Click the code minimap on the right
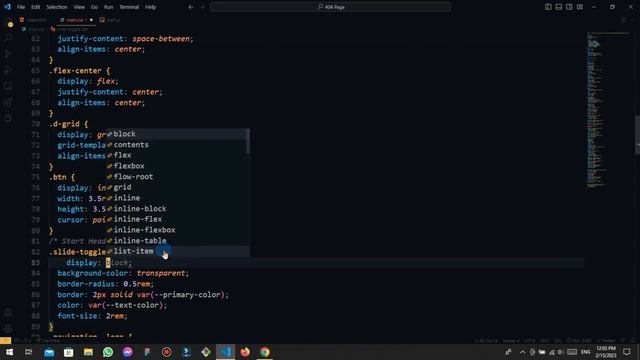640x360 pixels. (608, 110)
